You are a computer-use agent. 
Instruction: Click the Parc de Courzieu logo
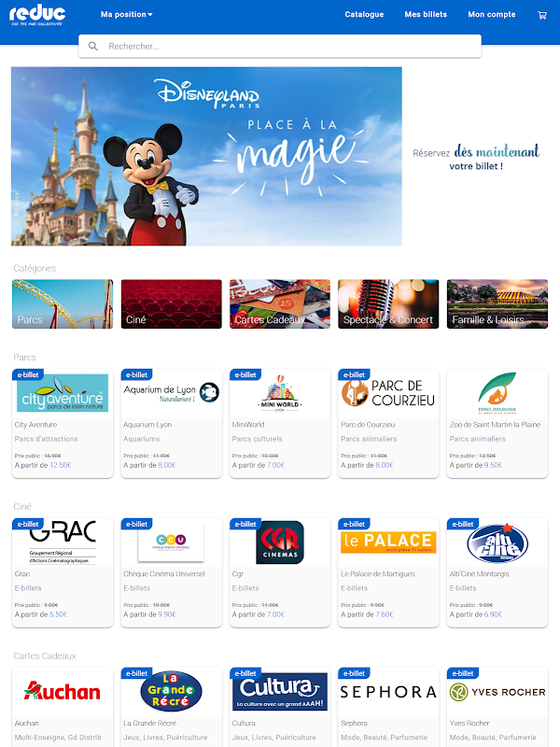(388, 393)
